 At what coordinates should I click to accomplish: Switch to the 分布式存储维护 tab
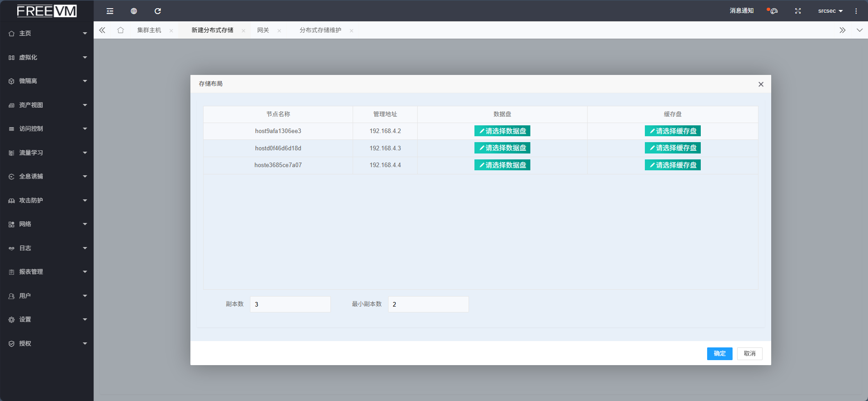pyautogui.click(x=320, y=30)
